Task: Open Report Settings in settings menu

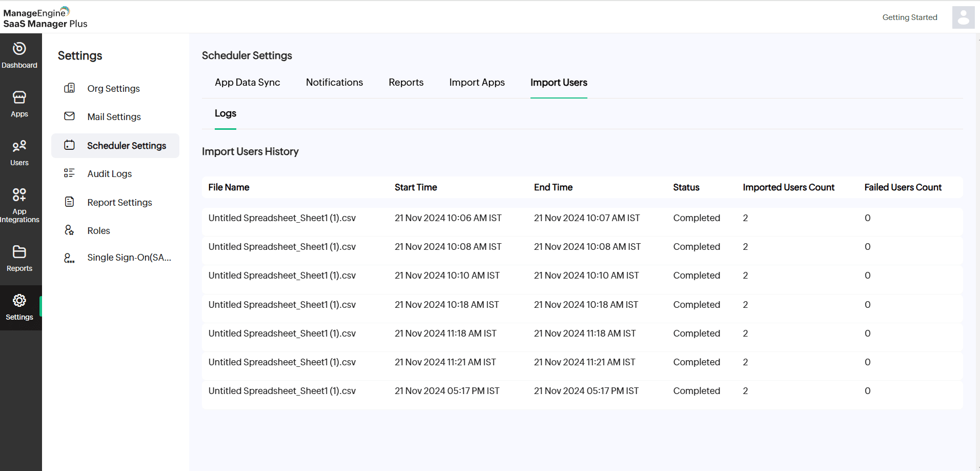Action: tap(119, 203)
